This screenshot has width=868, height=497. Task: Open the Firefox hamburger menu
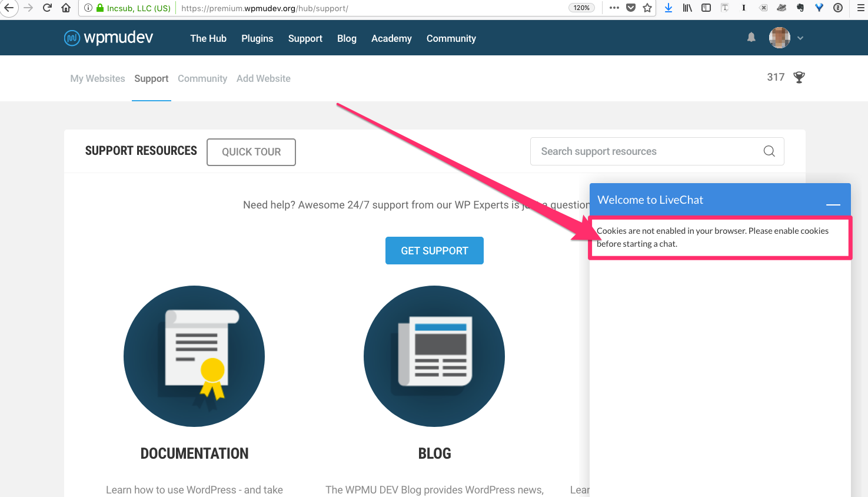pyautogui.click(x=860, y=8)
